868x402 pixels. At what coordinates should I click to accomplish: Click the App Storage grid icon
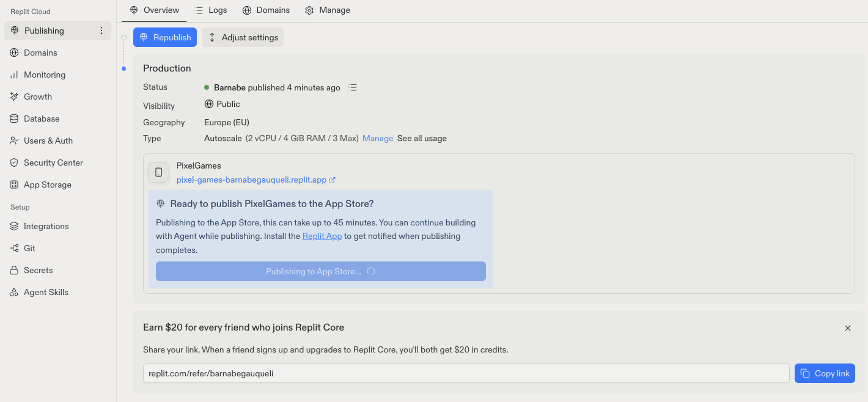(x=14, y=185)
